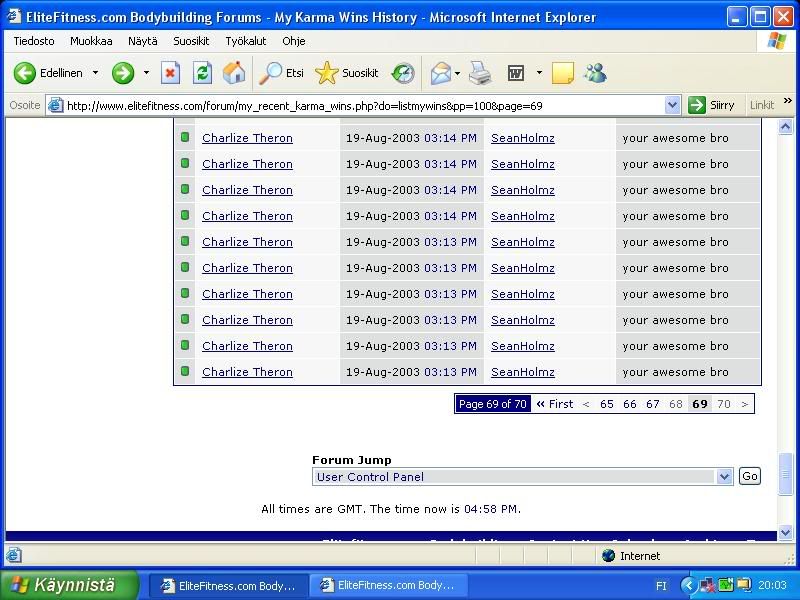Open the Forum Jump dropdown
The image size is (800, 600).
(x=725, y=477)
